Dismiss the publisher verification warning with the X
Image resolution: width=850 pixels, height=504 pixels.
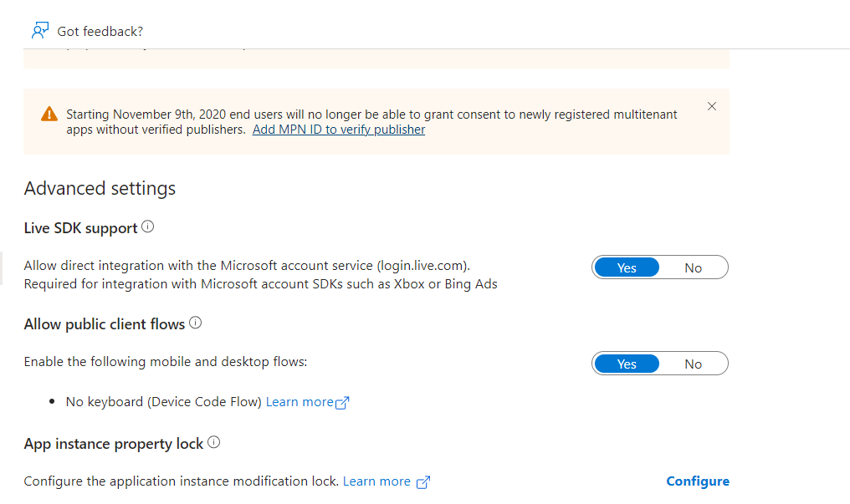712,106
